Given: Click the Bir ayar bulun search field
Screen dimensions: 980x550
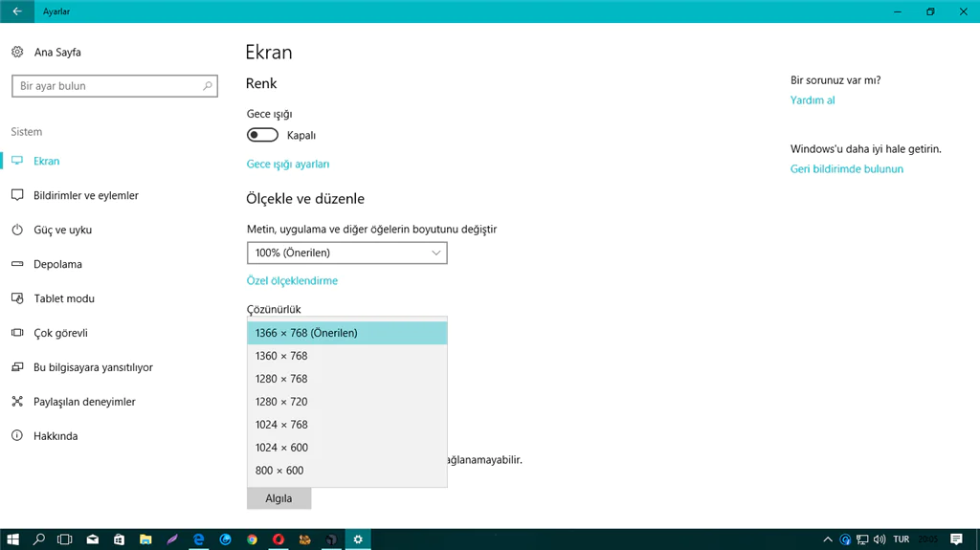Looking at the screenshot, I should pyautogui.click(x=107, y=86).
